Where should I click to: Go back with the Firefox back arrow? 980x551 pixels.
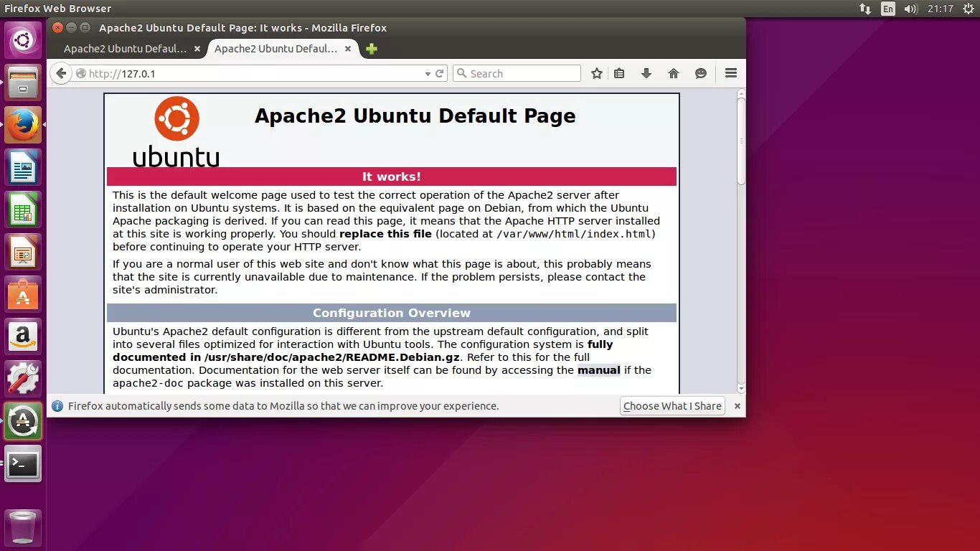pos(61,73)
